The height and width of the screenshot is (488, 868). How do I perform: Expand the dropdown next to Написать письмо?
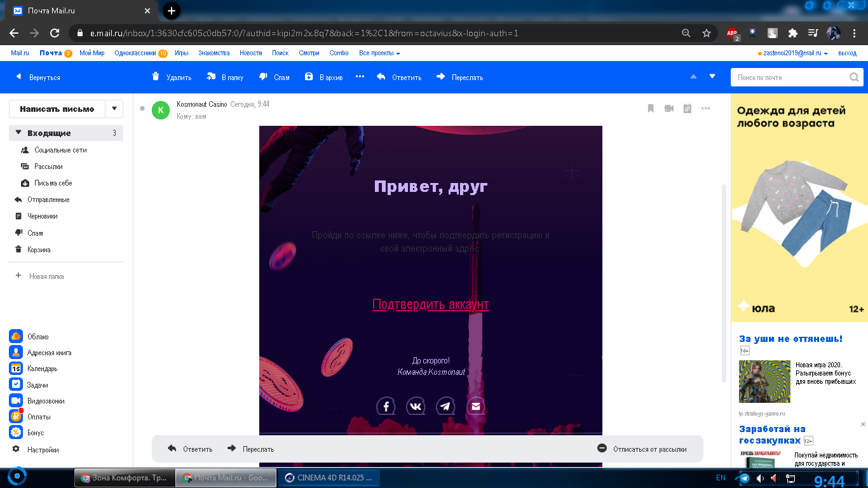click(114, 109)
